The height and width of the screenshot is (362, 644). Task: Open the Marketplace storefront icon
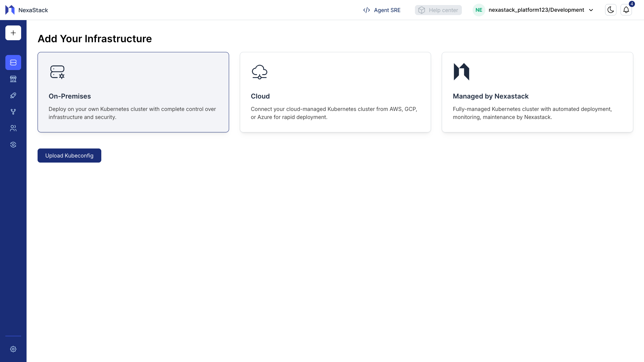[13, 79]
